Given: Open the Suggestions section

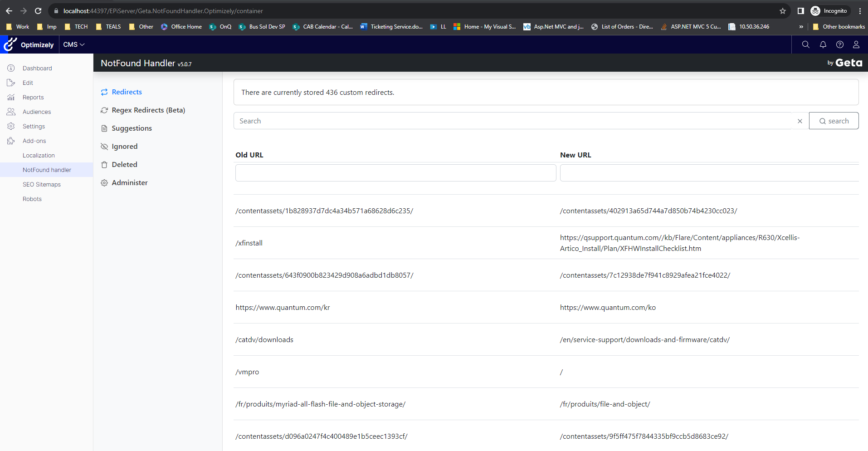Looking at the screenshot, I should coord(132,128).
